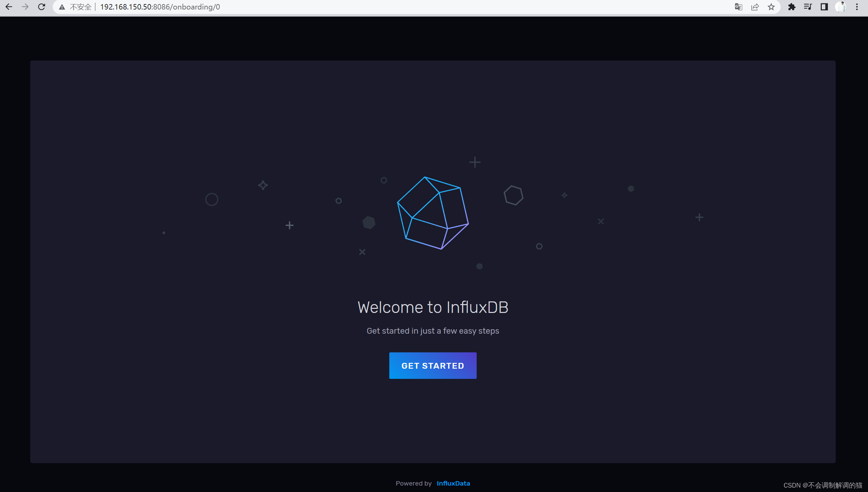Screen dimensions: 868x492
Task: Click the share page icon
Action: pos(755,7)
